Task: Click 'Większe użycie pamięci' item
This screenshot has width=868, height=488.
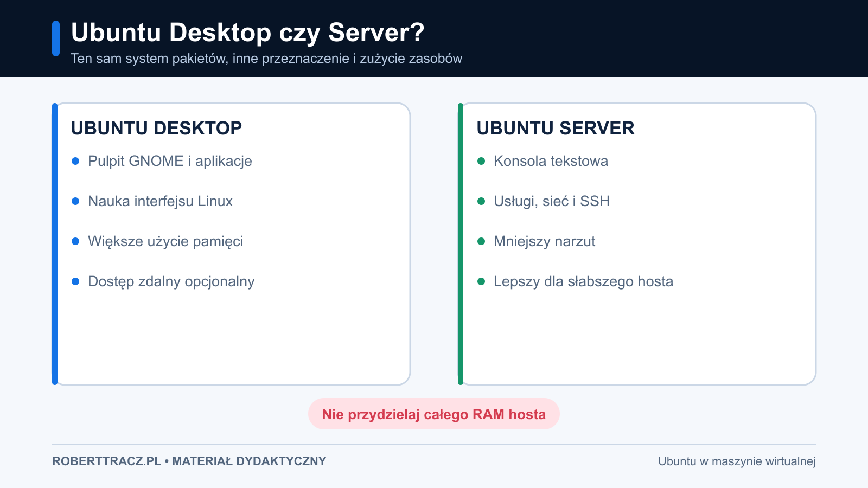Action: tap(165, 241)
